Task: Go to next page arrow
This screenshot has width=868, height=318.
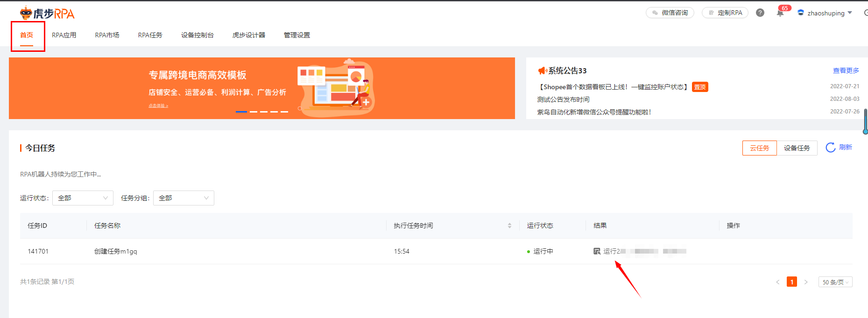Action: 806,282
